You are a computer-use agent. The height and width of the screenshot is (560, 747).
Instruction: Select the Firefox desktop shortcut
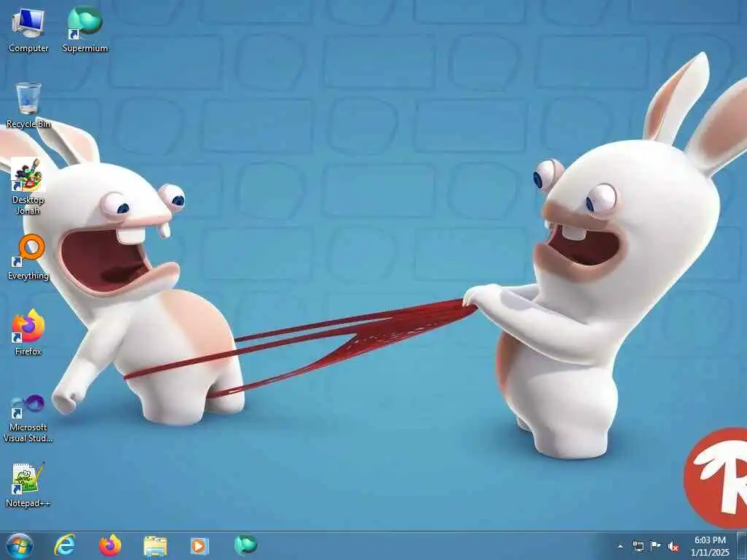coord(28,332)
